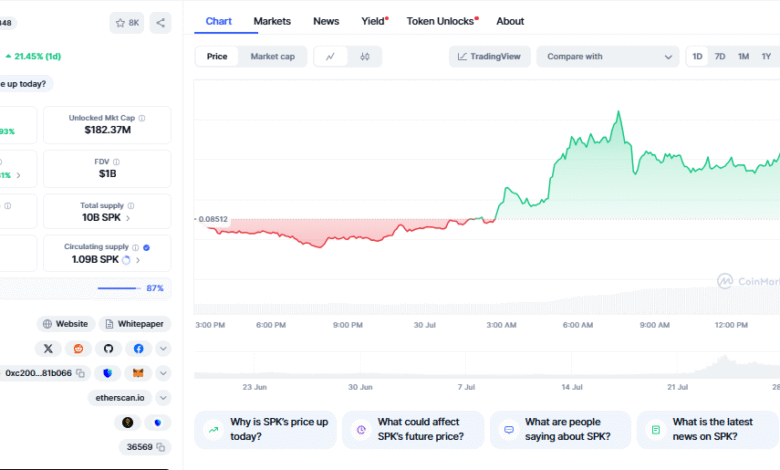Screen dimensions: 780x470
Task: Click the info icon next to FDV
Action: [x=116, y=162]
